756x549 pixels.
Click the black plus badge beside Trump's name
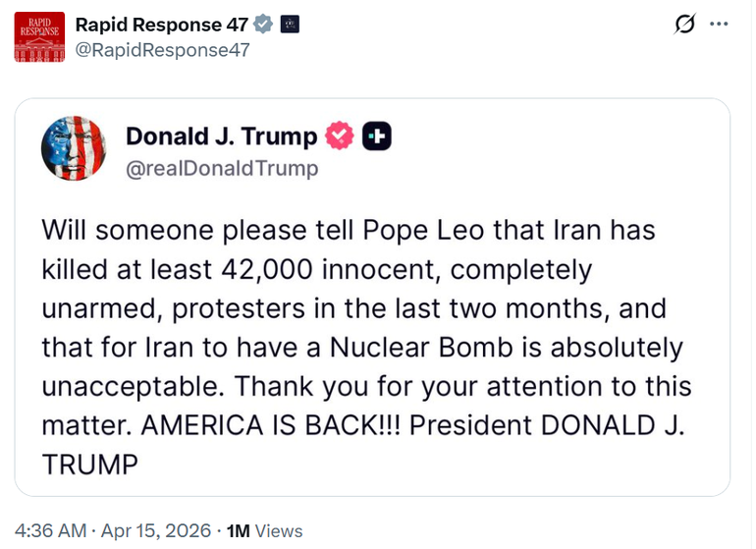click(x=377, y=137)
